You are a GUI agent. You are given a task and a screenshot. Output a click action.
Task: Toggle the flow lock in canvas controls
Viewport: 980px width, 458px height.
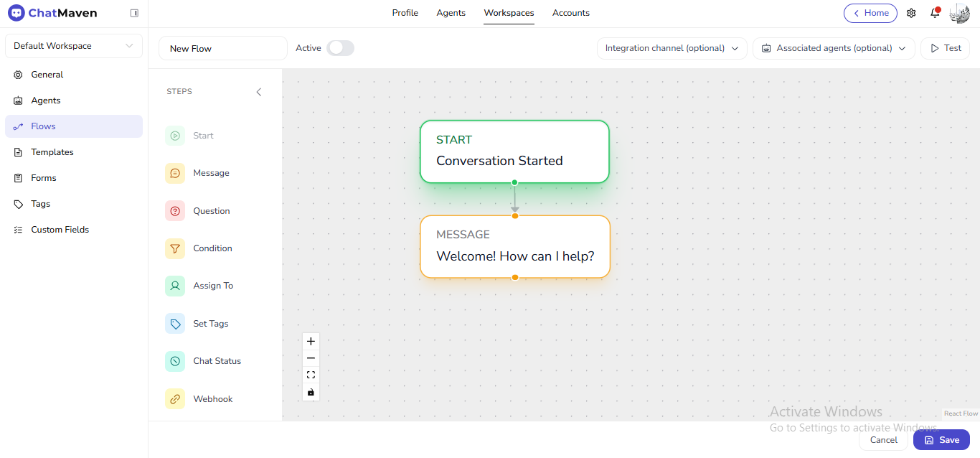[x=311, y=392]
